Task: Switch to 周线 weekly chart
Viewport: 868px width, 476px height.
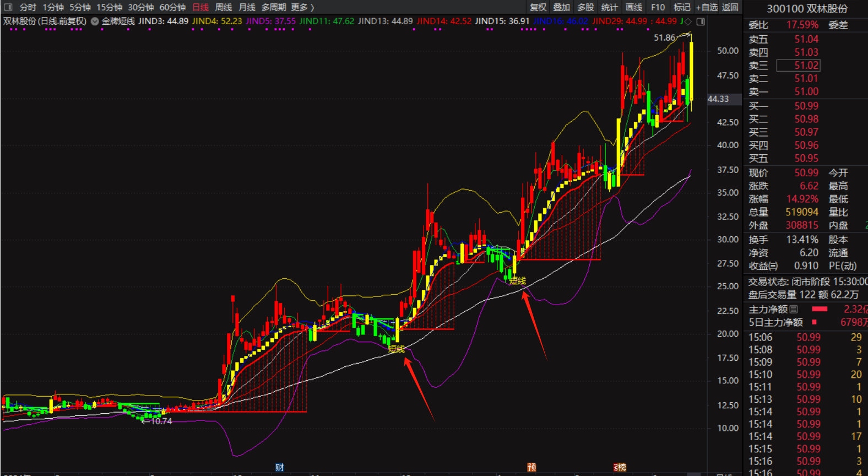Action: 223,7
